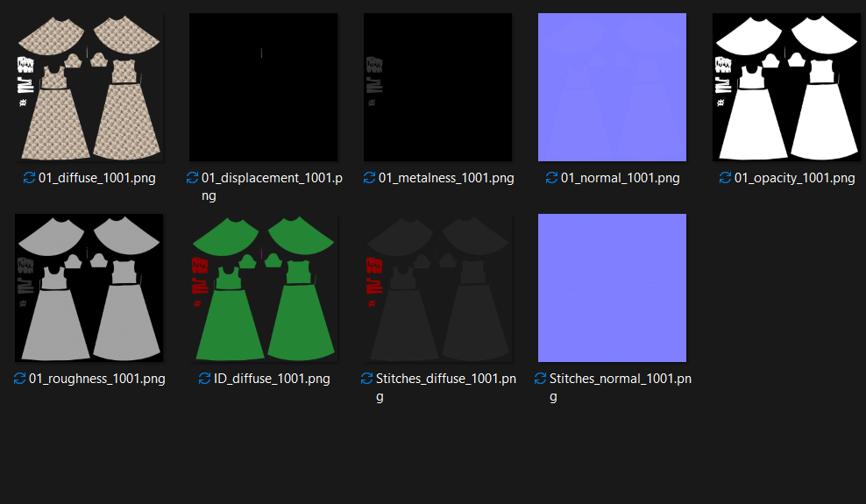Viewport: 866px width, 504px height.
Task: Click sync status icon for 01_metalness_1001.png
Action: click(370, 178)
